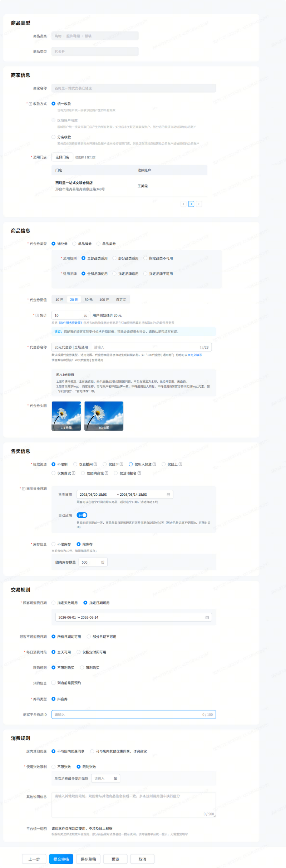Click 预览 button

115,859
